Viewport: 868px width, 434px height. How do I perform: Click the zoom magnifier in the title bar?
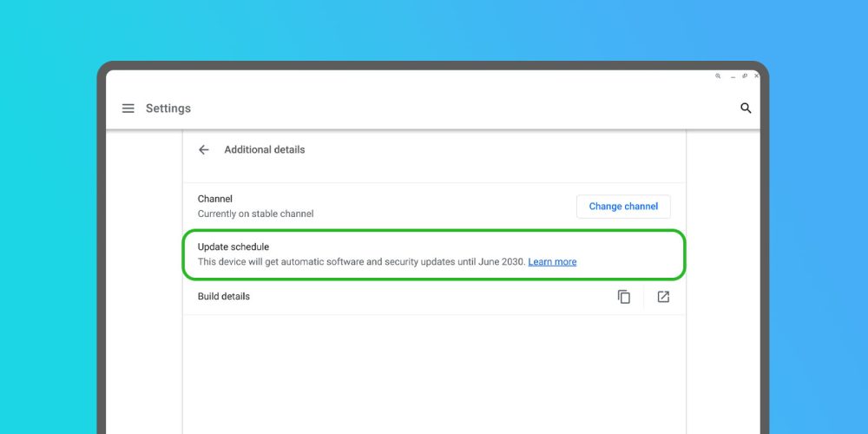[x=718, y=76]
